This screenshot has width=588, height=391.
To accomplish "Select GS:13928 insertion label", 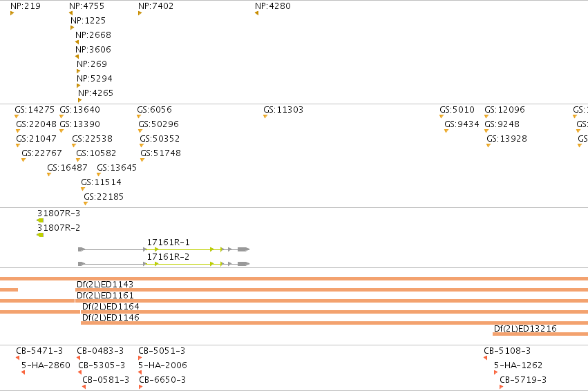I will 506,139.
